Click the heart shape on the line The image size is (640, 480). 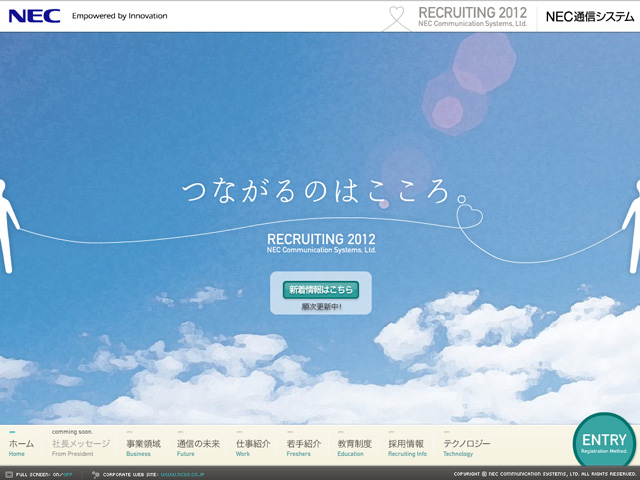pyautogui.click(x=469, y=216)
